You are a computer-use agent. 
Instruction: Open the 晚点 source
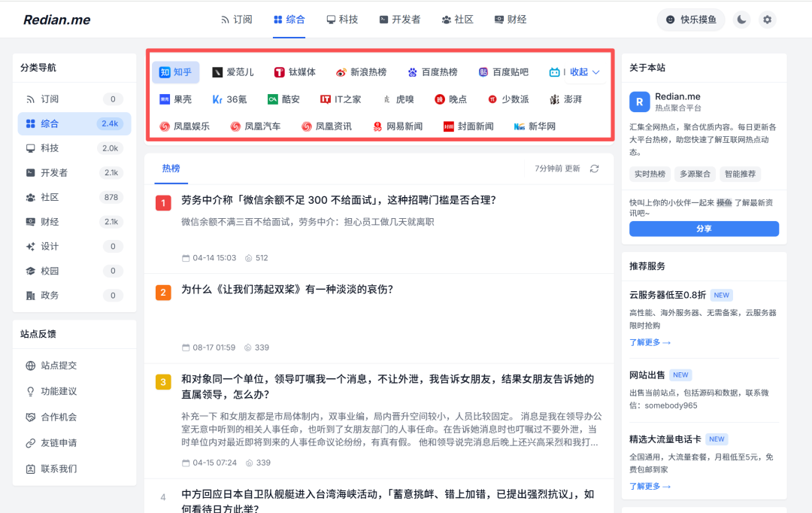point(450,99)
